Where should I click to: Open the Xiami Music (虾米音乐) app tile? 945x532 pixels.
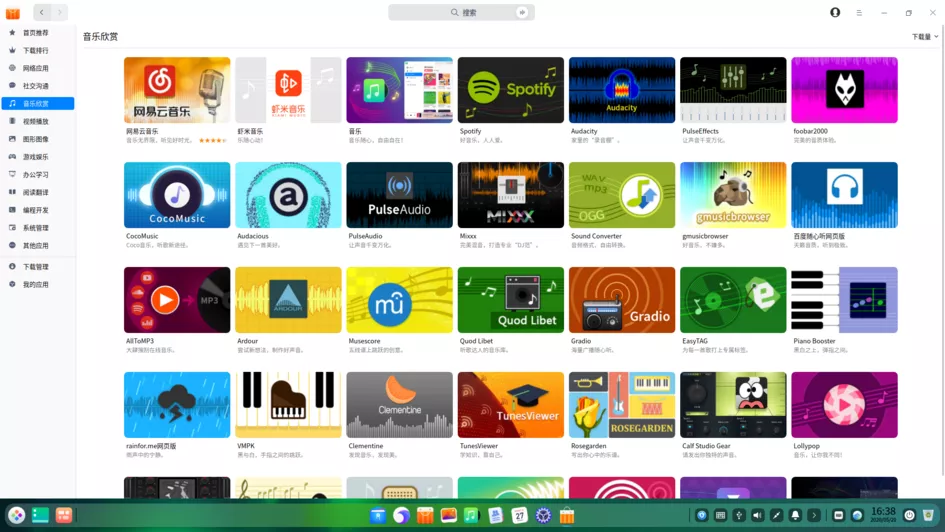(x=288, y=90)
